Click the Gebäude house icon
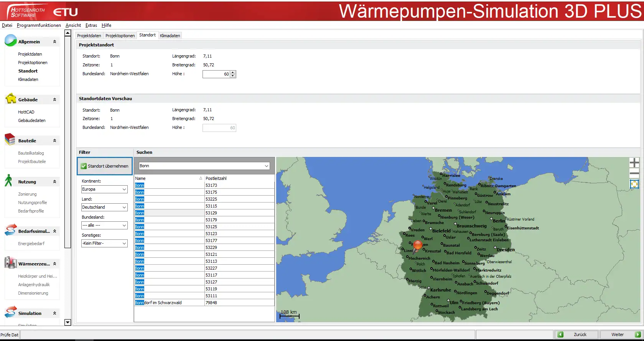Viewport: 644px width, 341px height. coord(11,99)
